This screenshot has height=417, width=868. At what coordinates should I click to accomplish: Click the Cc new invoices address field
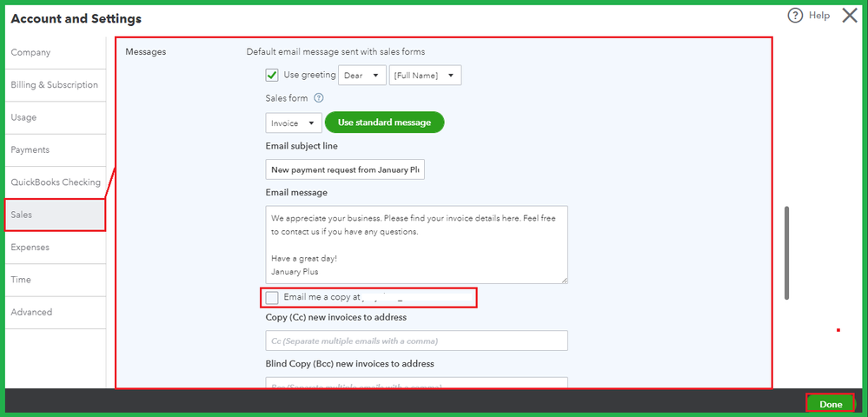pyautogui.click(x=417, y=341)
